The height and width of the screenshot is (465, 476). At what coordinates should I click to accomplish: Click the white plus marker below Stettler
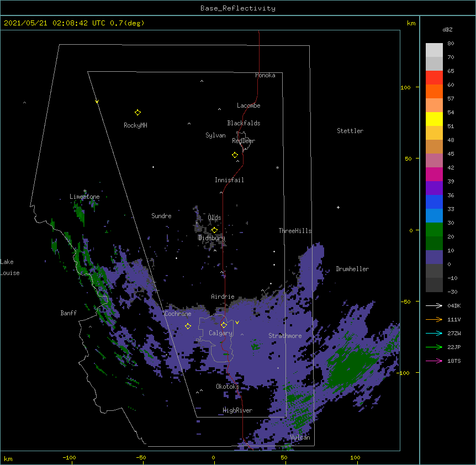[x=338, y=207]
